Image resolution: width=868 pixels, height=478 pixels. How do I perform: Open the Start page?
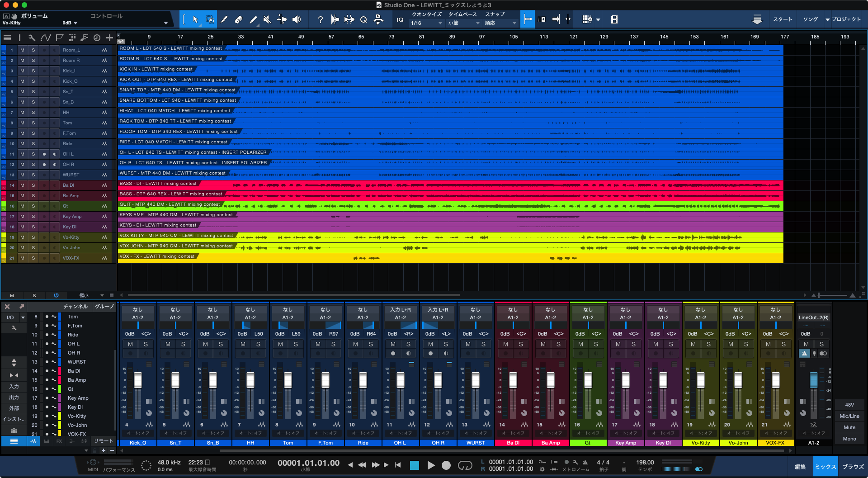tap(783, 19)
